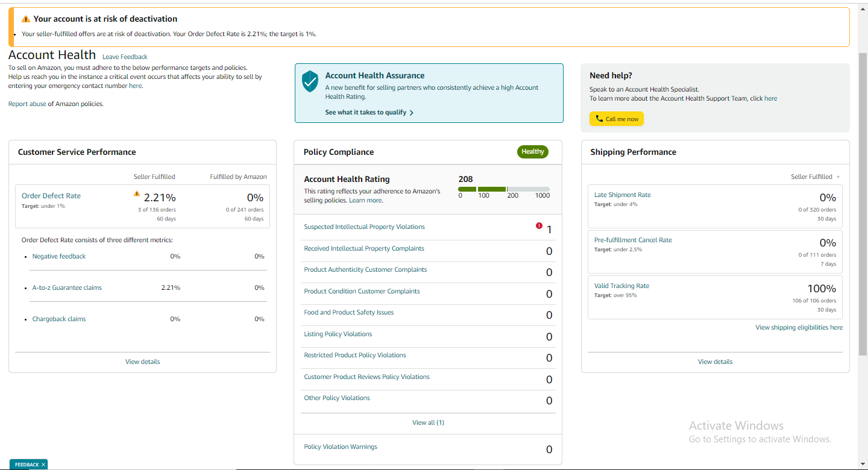Click the 2.21% Order Defect Rate value
Screen dimensions: 868x470
[160, 198]
